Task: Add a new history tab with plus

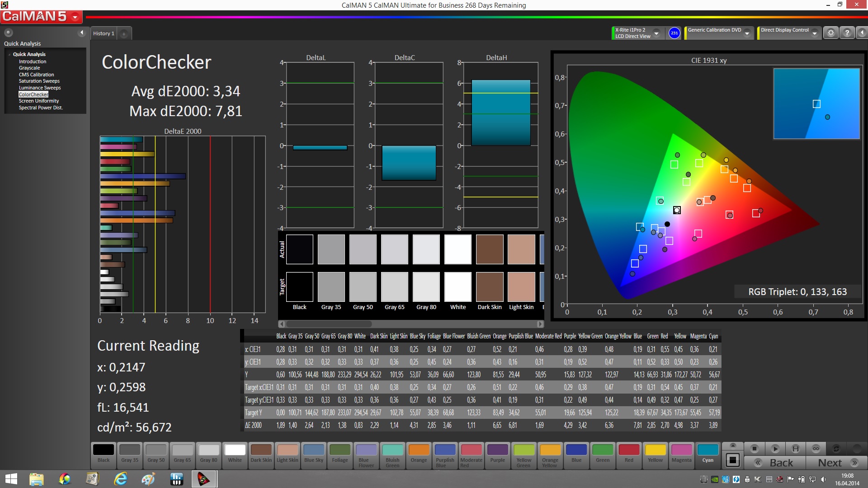Action: point(124,33)
